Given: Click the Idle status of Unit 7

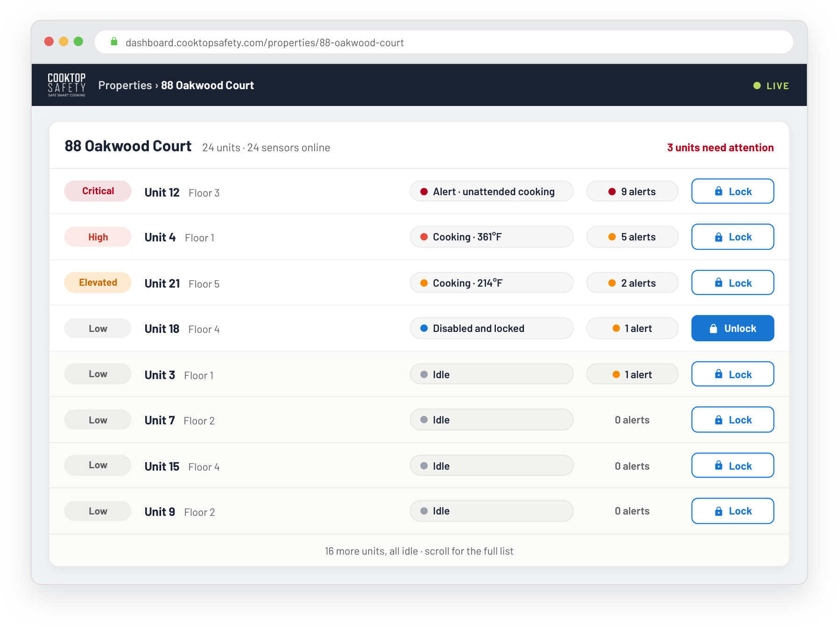Looking at the screenshot, I should 492,420.
